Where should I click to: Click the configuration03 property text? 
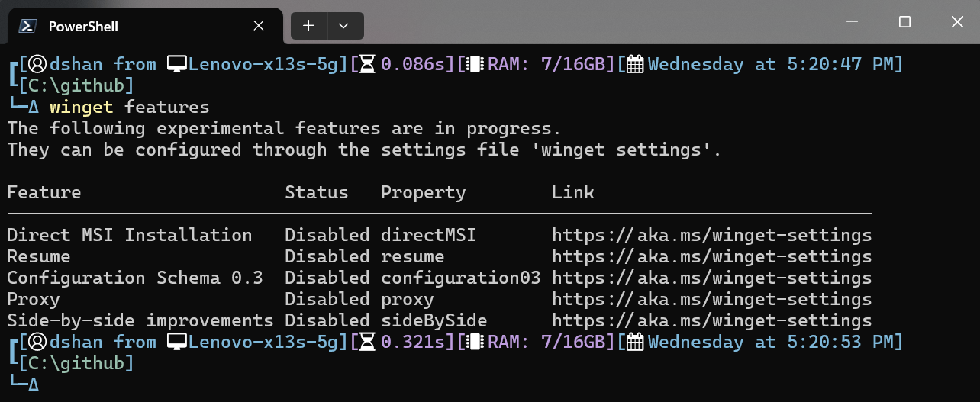pos(460,278)
